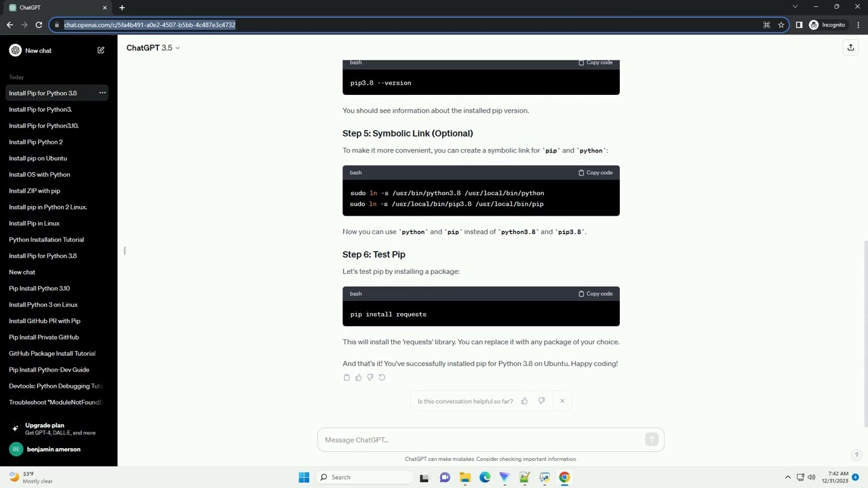868x488 pixels.
Task: Click the ChatGPT logo beside New chat
Action: pyautogui.click(x=15, y=50)
